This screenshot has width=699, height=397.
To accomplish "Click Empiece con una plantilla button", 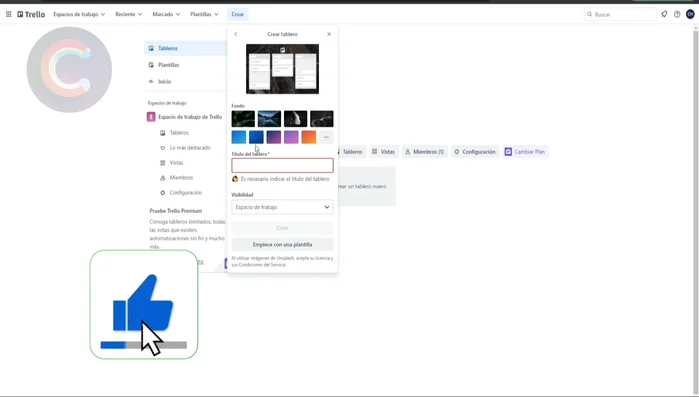I will pyautogui.click(x=282, y=245).
